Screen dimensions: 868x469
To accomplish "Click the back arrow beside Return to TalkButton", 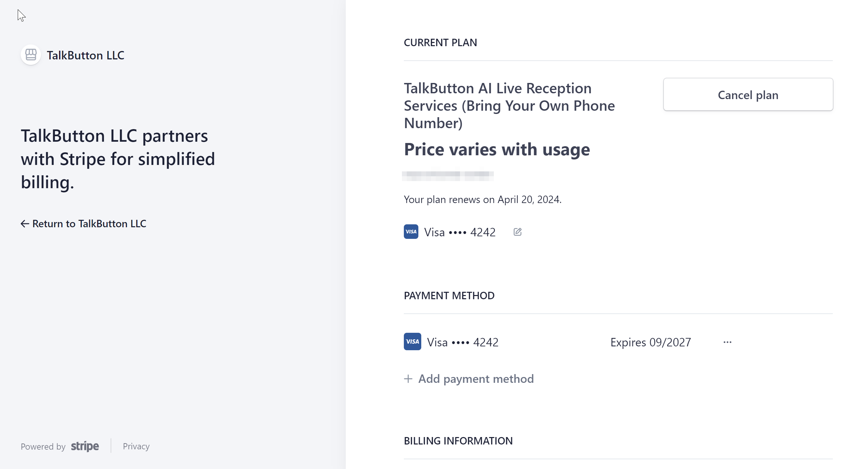I will pyautogui.click(x=25, y=224).
